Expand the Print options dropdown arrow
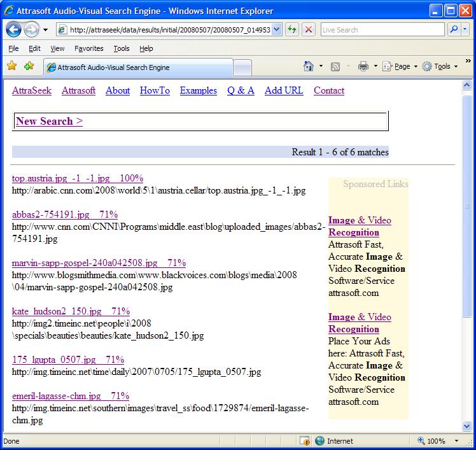The image size is (476, 450). [x=375, y=66]
